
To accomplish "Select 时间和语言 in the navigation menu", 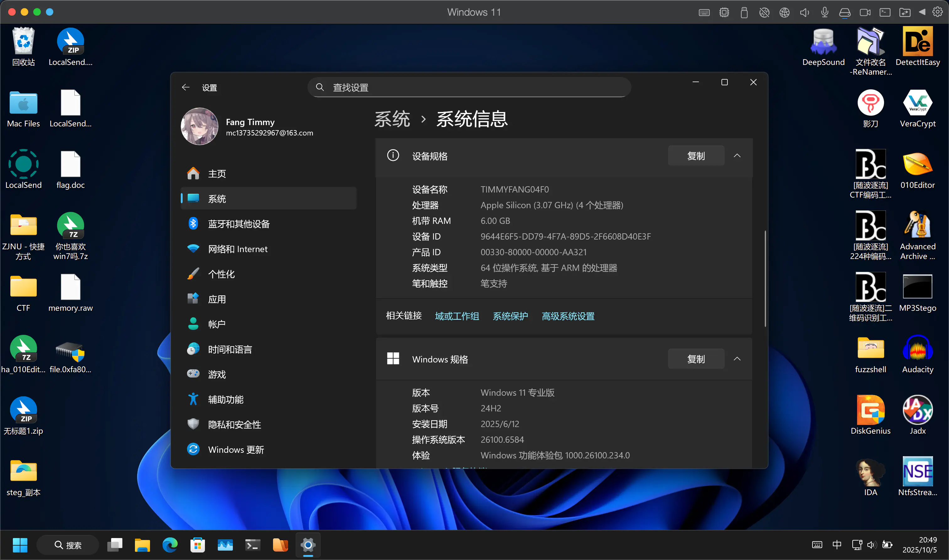I will pyautogui.click(x=230, y=349).
